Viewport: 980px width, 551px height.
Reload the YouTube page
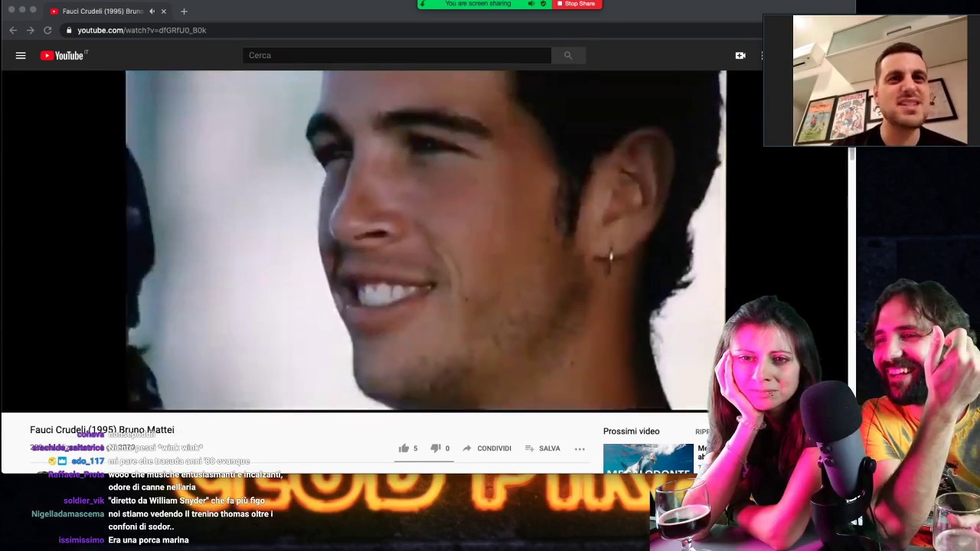(x=47, y=30)
